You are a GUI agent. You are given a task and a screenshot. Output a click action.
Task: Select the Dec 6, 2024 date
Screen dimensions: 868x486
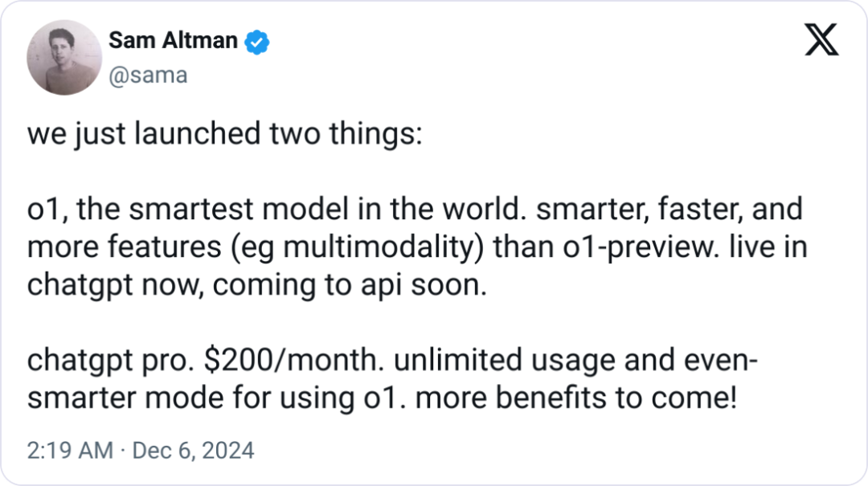(x=193, y=451)
